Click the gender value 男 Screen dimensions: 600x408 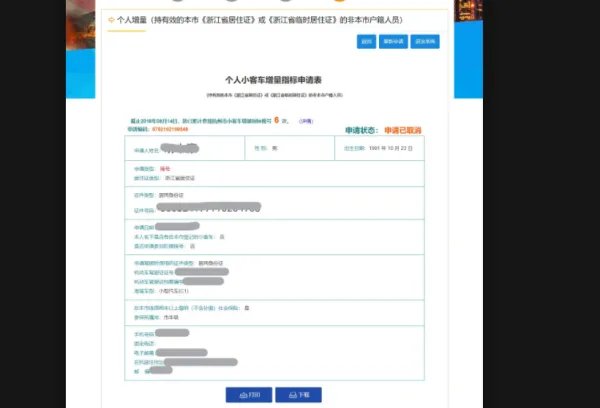(275, 148)
